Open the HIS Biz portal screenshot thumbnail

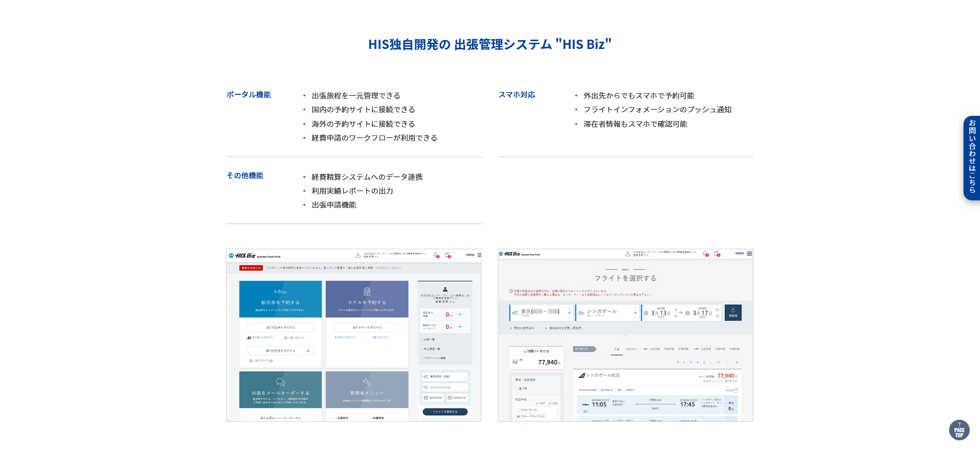[354, 335]
